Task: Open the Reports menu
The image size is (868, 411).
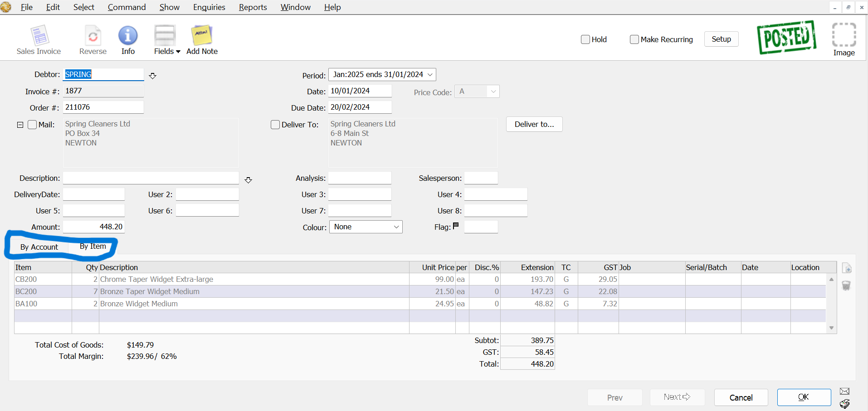Action: [x=253, y=7]
